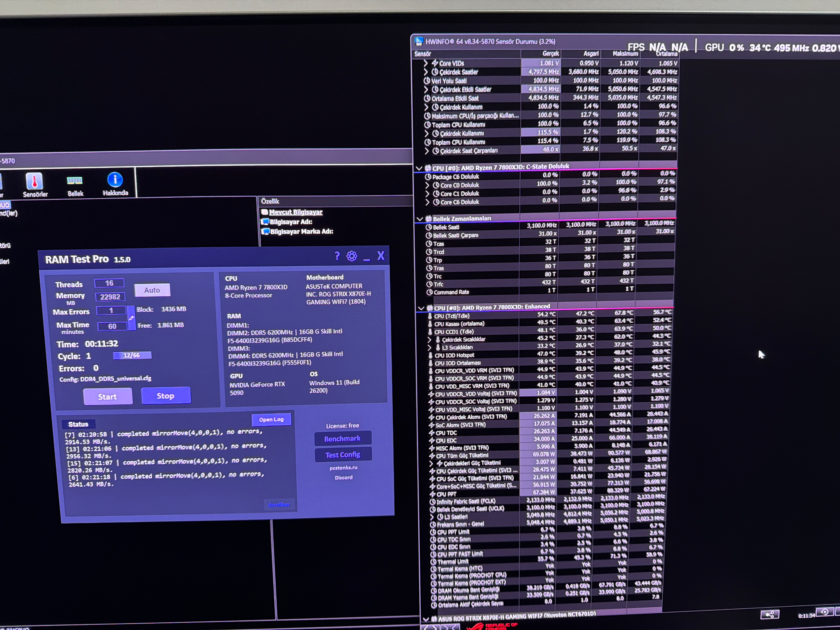The width and height of the screenshot is (840, 630).
Task: Click the Start button in RAM Test Pro
Action: pyautogui.click(x=108, y=397)
